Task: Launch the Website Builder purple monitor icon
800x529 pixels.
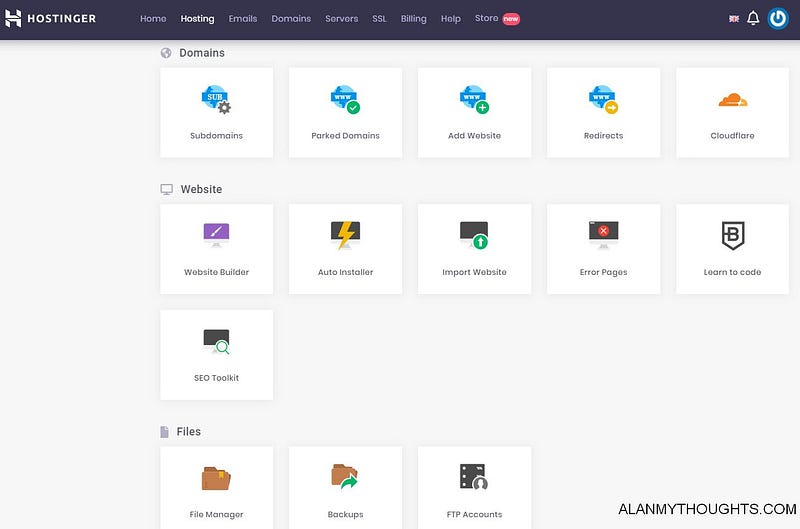Action: pos(216,235)
